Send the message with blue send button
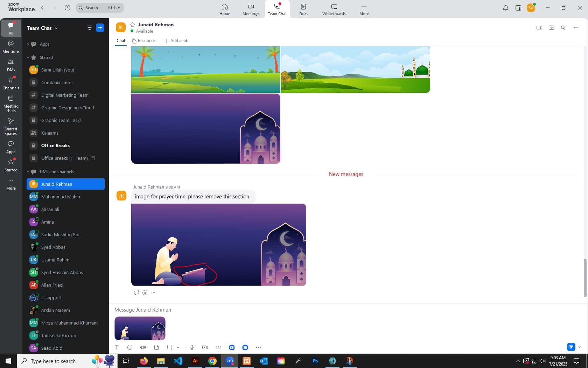The height and width of the screenshot is (368, 588). 571,347
